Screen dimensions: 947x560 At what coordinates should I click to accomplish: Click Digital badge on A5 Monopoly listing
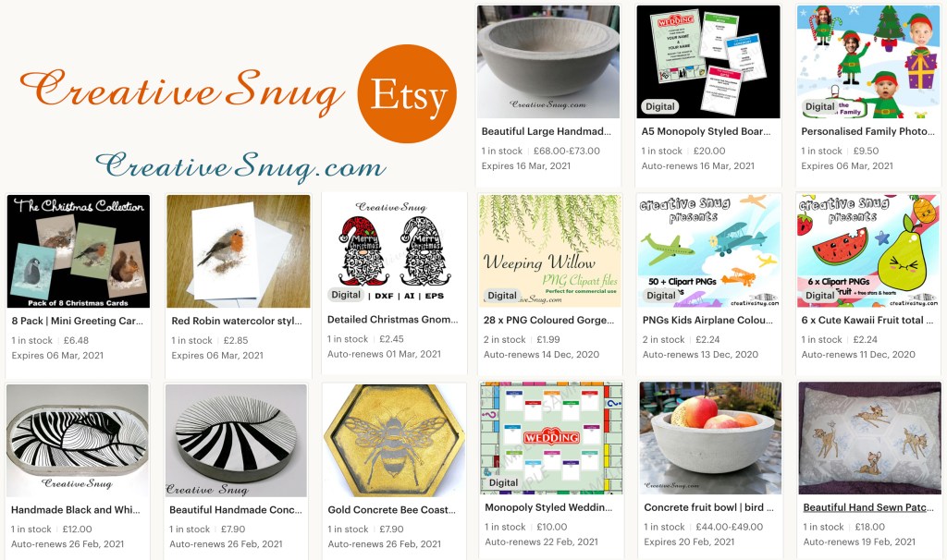click(659, 107)
